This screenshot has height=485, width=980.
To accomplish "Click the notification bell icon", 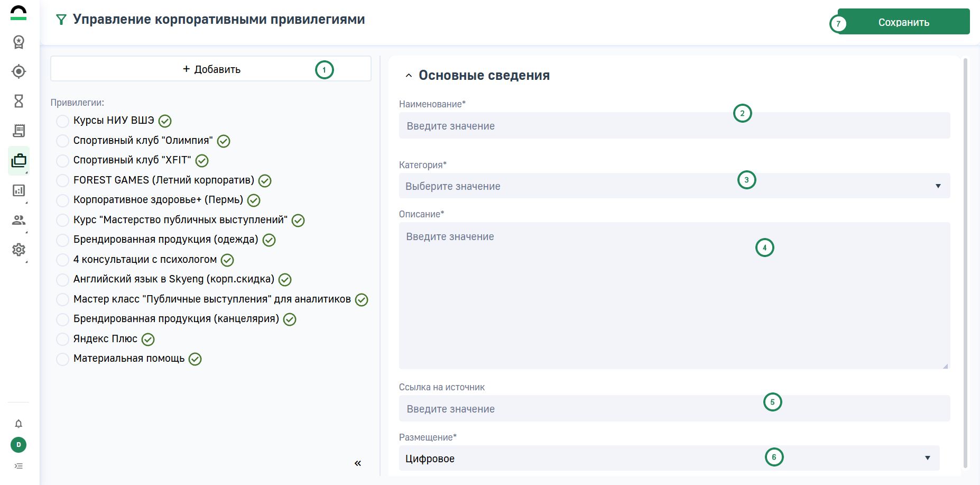I will pos(19,424).
